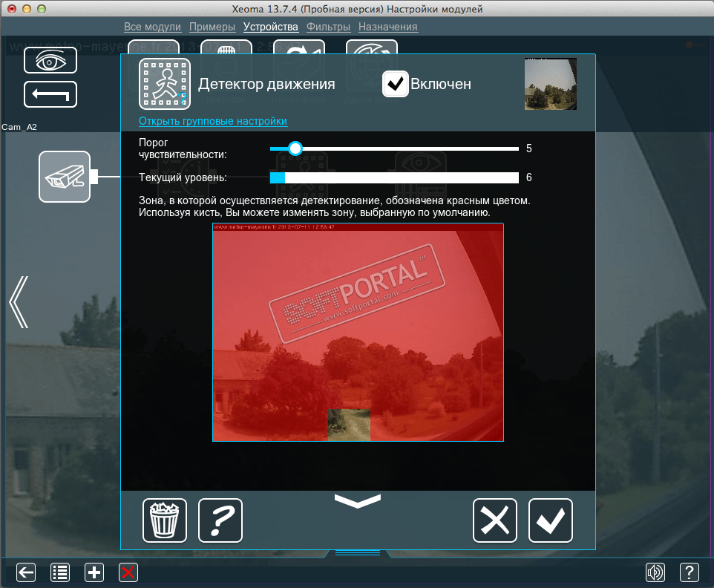Click the bottom panel pull handle
The width and height of the screenshot is (714, 588).
[x=358, y=553]
